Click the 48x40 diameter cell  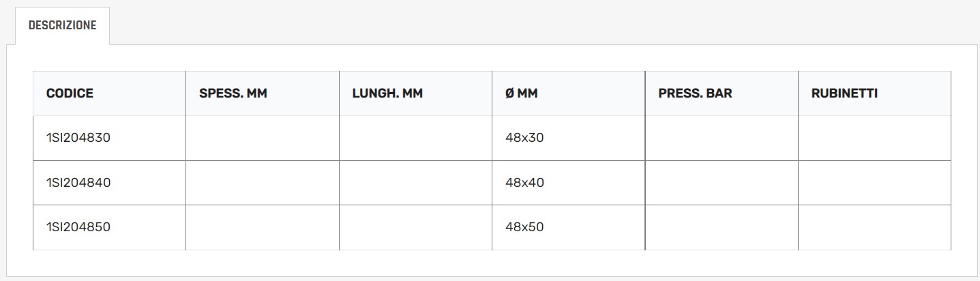pyautogui.click(x=524, y=183)
